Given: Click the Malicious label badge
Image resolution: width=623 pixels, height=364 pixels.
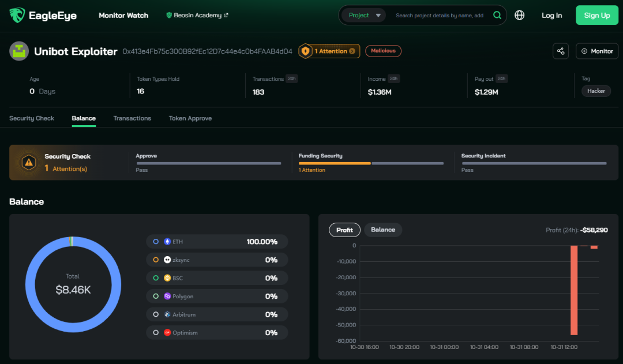Looking at the screenshot, I should (383, 51).
